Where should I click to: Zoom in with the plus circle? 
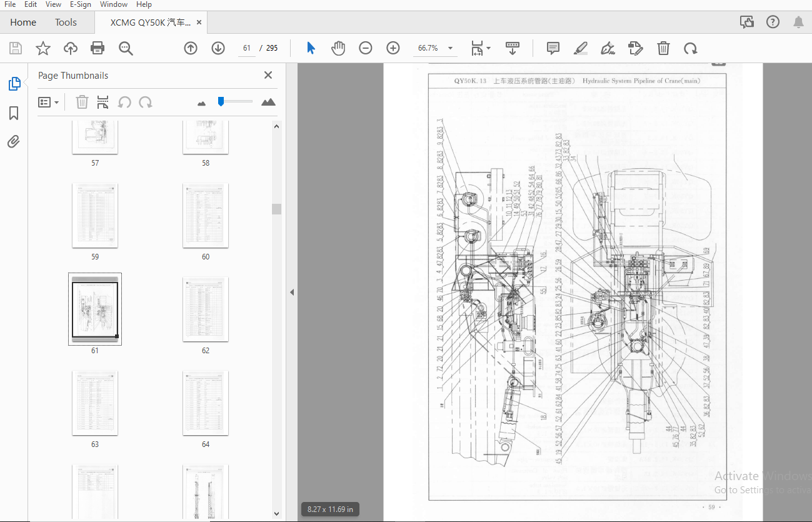coord(393,48)
